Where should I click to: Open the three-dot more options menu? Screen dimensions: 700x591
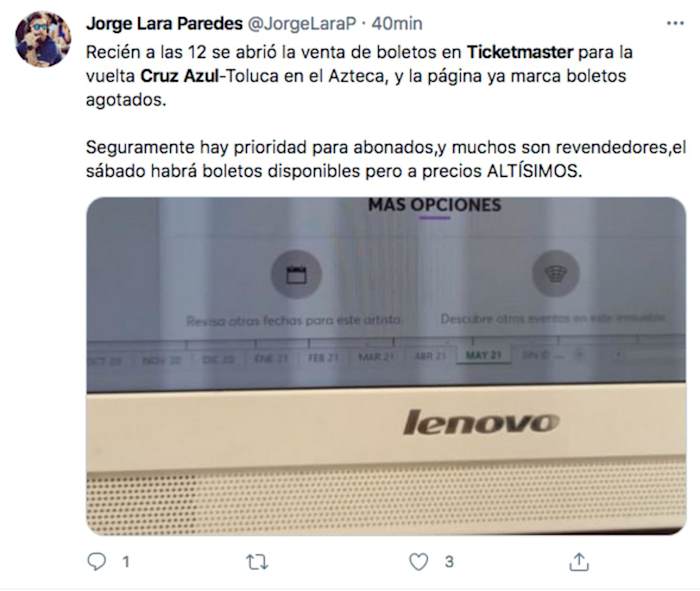coord(675,23)
